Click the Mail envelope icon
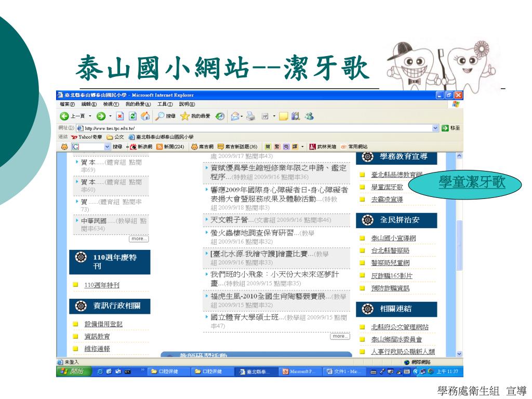Image resolution: width=532 pixels, height=399 pixels. click(x=235, y=116)
